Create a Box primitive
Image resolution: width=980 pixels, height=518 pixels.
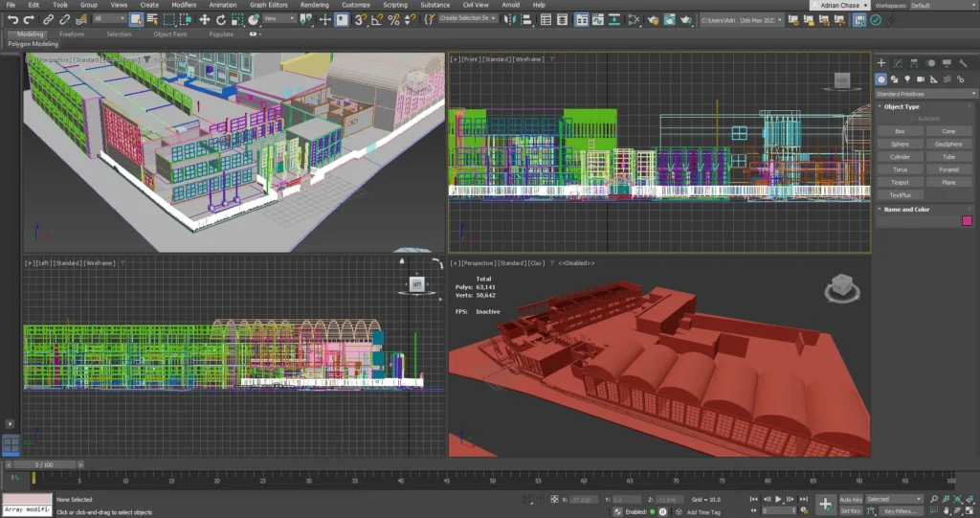(900, 131)
